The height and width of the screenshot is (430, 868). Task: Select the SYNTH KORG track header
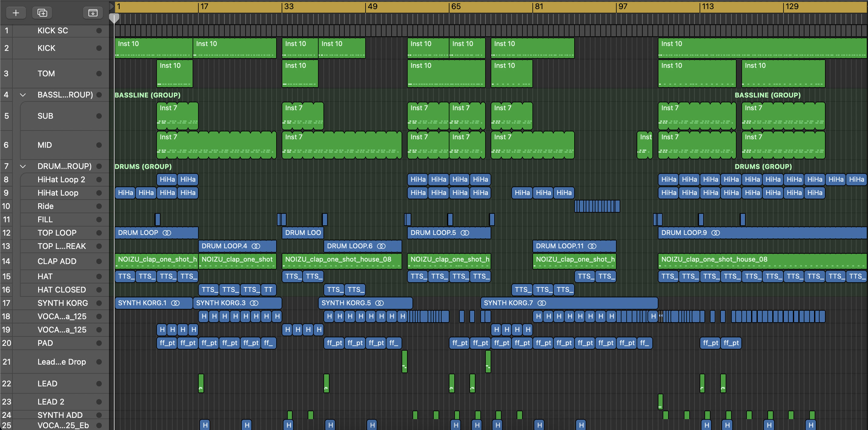coord(62,303)
